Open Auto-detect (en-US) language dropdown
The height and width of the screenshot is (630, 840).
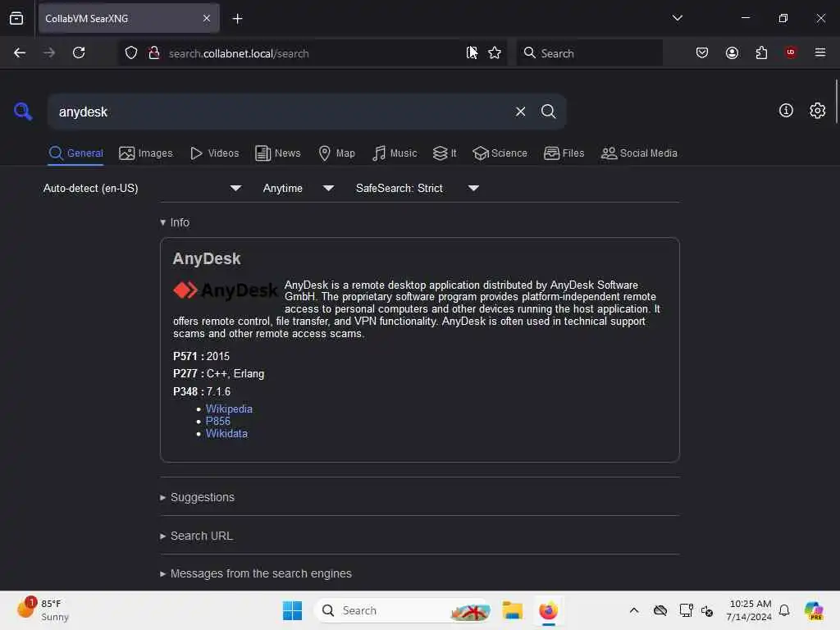(x=142, y=188)
